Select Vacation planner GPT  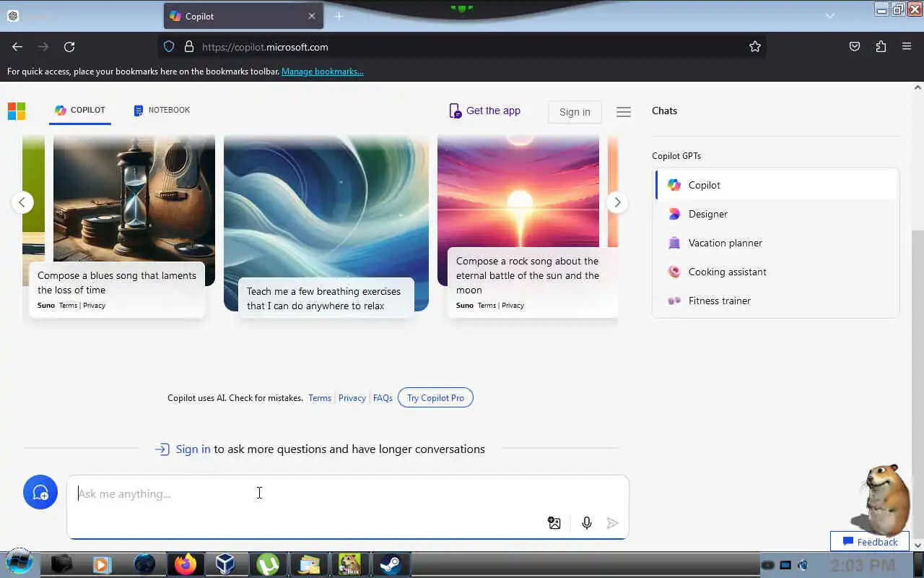tap(777, 243)
